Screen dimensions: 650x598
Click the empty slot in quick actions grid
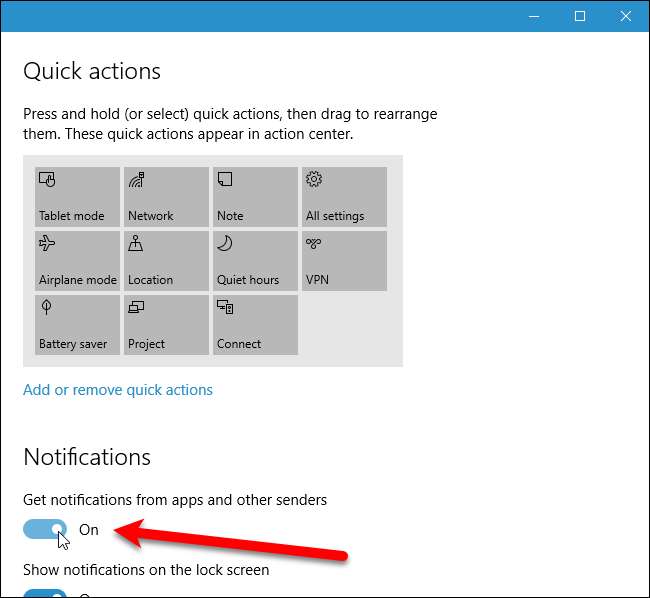coord(344,324)
